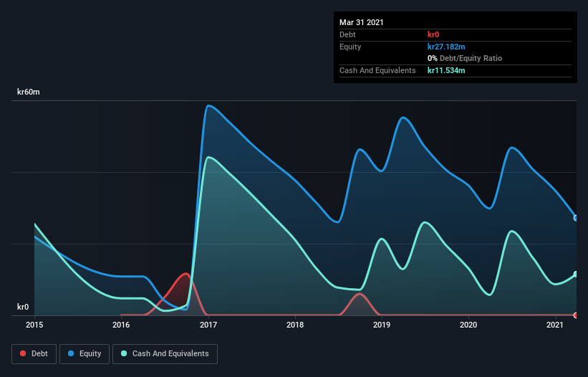This screenshot has width=588, height=377.
Task: Click the kr60m y-axis label
Action: pyautogui.click(x=29, y=92)
